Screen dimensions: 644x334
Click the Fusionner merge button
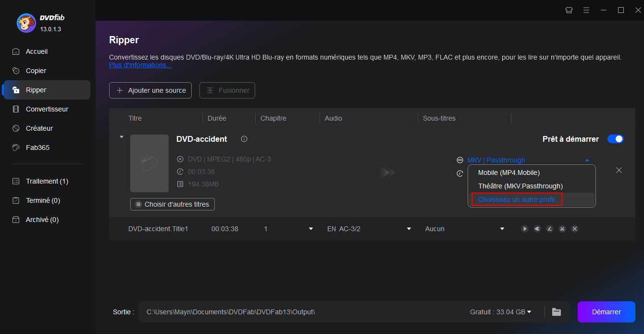227,90
